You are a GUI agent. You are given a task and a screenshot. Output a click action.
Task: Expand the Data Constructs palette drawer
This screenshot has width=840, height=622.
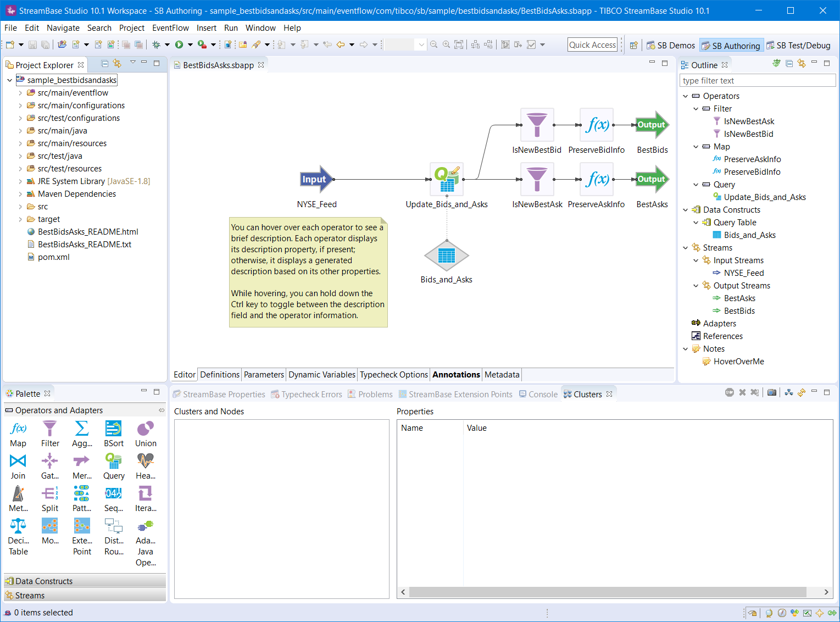pyautogui.click(x=85, y=581)
